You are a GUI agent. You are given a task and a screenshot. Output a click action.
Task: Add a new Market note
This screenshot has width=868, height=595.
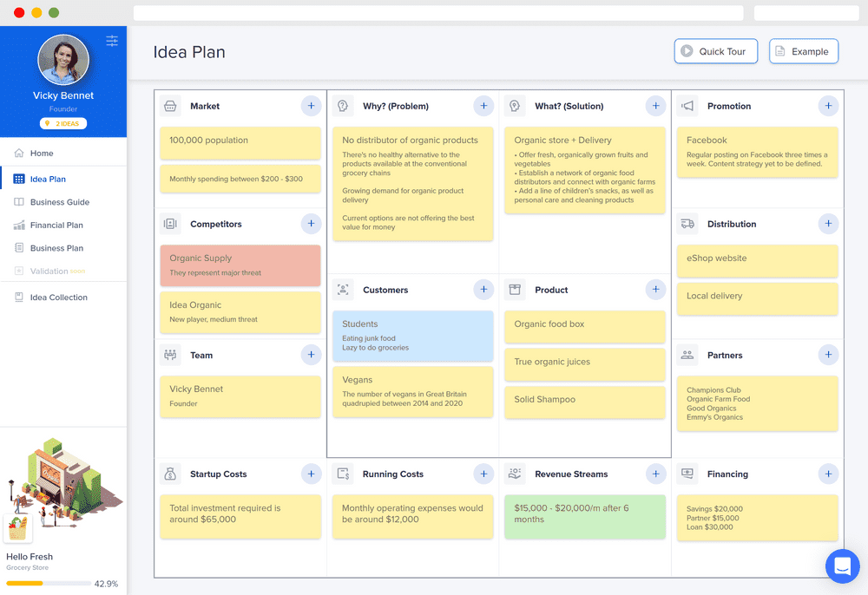click(x=311, y=106)
